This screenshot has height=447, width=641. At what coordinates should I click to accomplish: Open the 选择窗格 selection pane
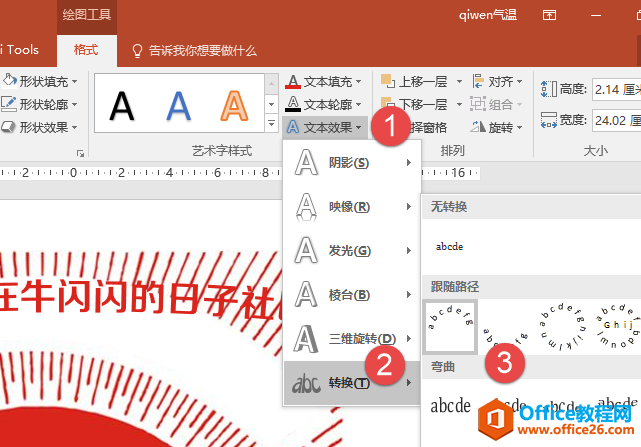pos(428,128)
